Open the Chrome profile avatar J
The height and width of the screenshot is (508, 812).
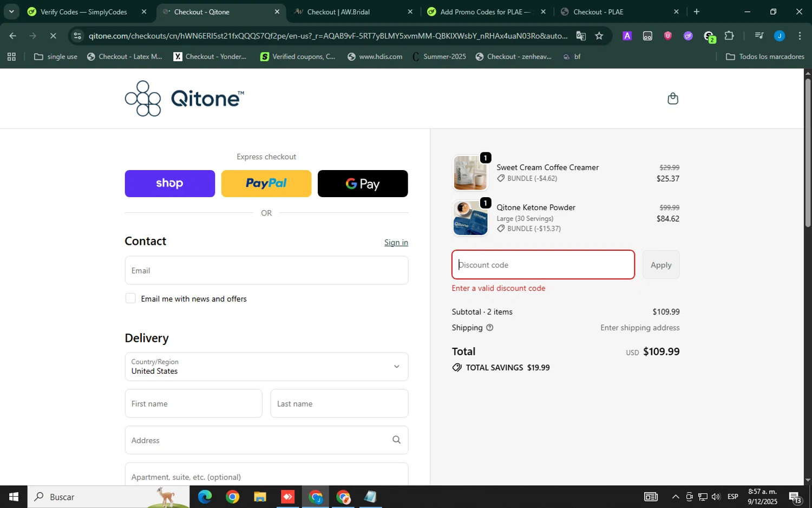(x=780, y=36)
